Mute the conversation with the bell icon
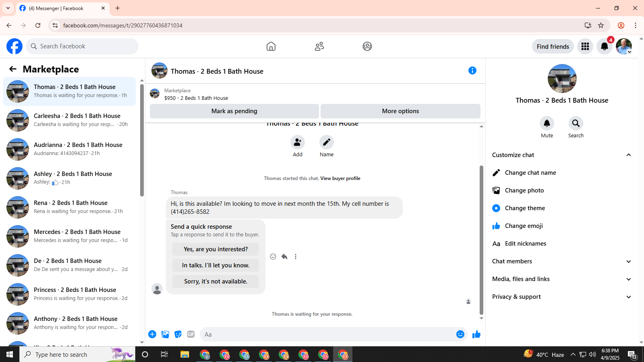Screen dimensions: 644x362 tap(547, 123)
